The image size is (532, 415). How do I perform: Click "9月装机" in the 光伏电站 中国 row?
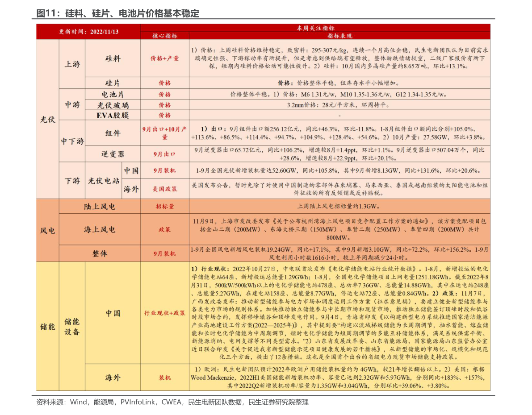point(164,170)
